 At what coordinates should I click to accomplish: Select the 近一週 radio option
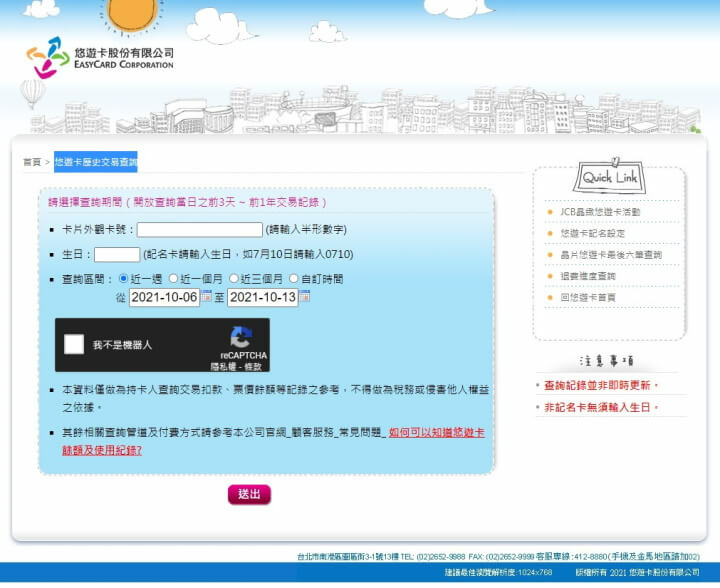(x=123, y=278)
